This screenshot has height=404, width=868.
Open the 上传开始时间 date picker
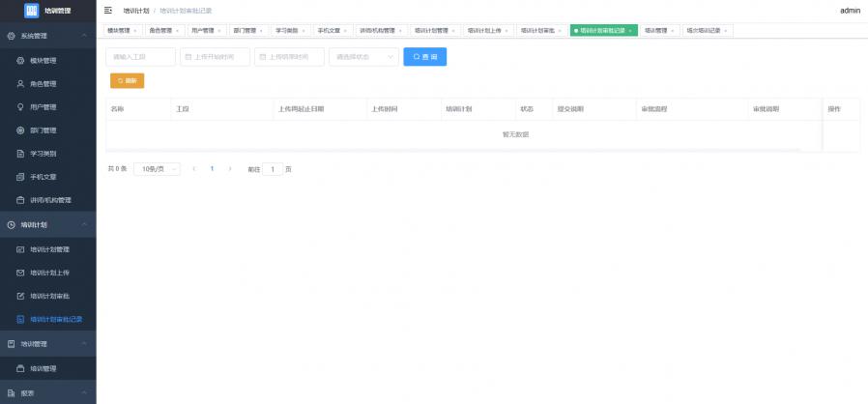215,57
